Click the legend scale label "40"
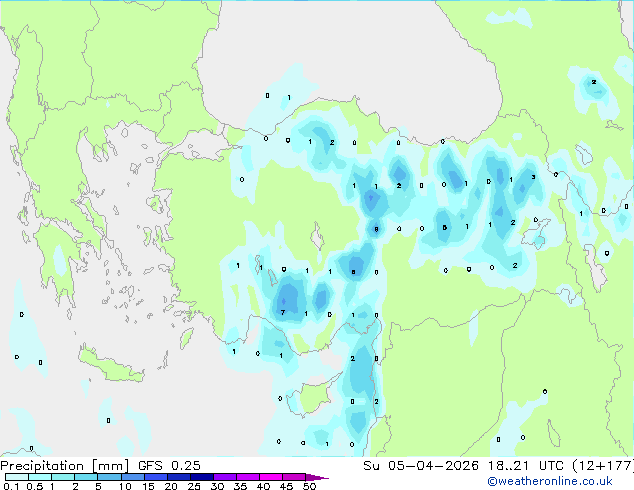634x490 pixels. click(263, 486)
